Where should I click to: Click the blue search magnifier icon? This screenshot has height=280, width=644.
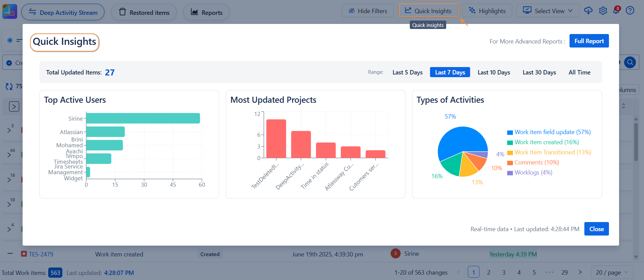pos(630,62)
